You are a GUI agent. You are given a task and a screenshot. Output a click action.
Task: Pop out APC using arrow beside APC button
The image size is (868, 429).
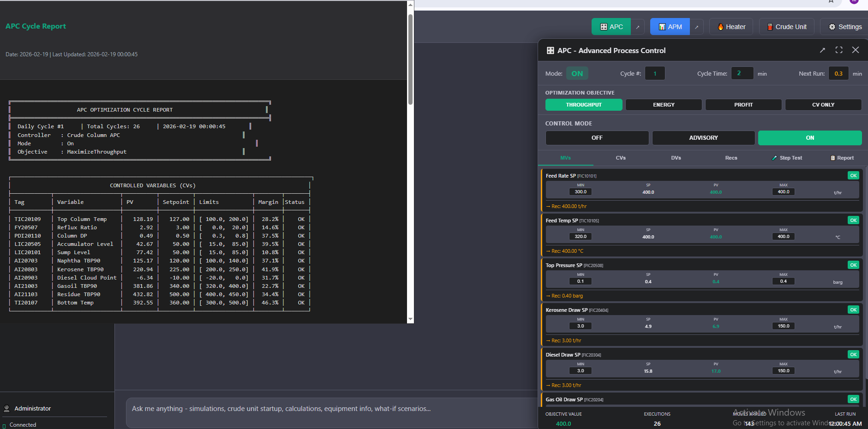[638, 27]
